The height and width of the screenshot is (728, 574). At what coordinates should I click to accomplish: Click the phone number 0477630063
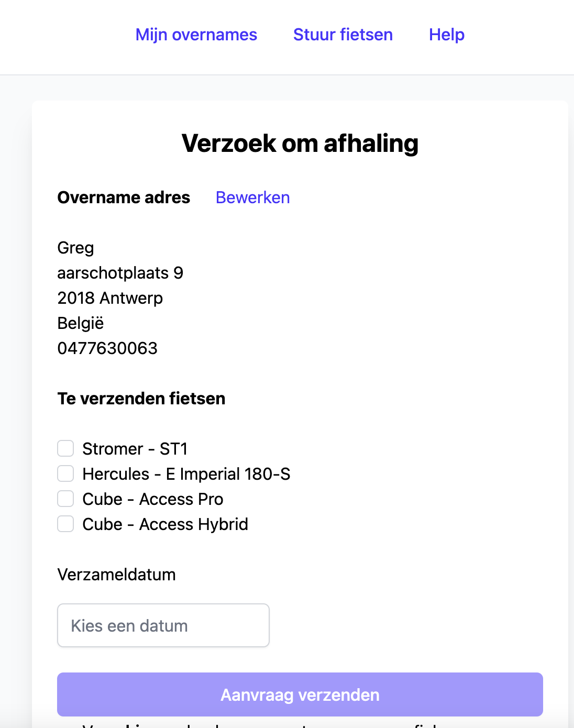107,348
